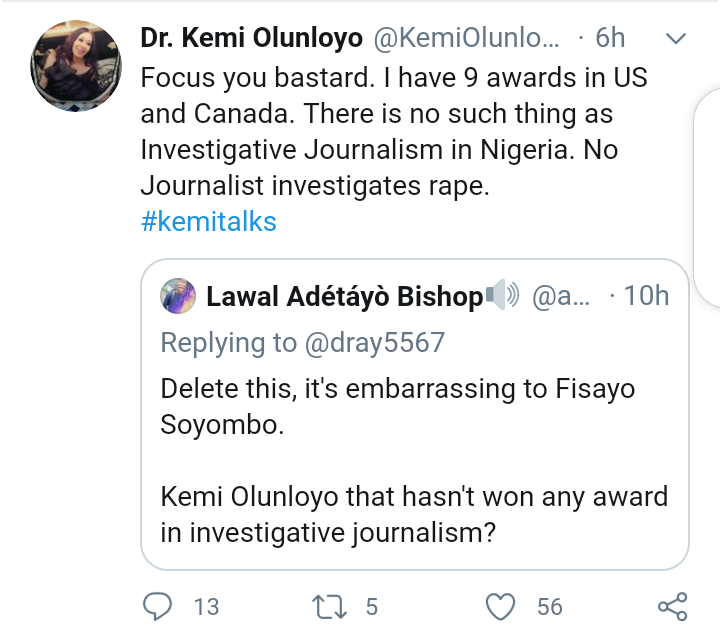Image resolution: width=720 pixels, height=640 pixels.
Task: Click the 56 likes count
Action: tap(550, 607)
